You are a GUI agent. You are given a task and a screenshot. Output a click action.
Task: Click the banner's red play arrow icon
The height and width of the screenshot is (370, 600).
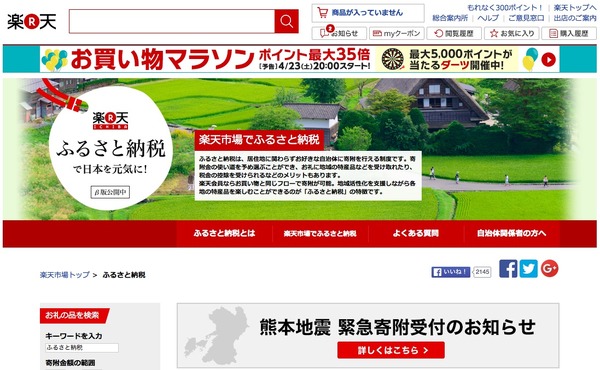548,60
